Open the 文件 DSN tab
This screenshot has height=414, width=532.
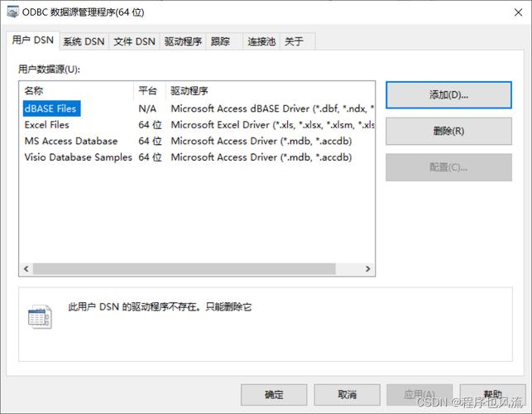(134, 41)
